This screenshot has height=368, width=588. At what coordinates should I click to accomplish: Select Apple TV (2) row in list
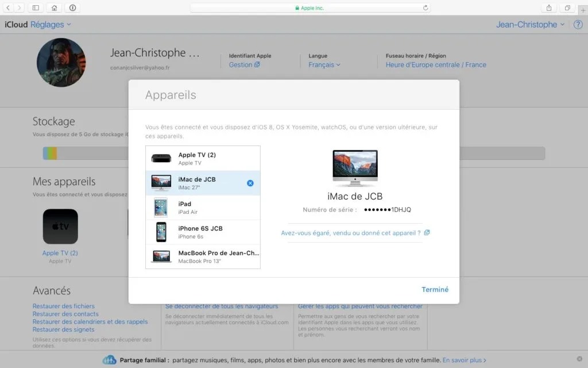click(x=203, y=159)
